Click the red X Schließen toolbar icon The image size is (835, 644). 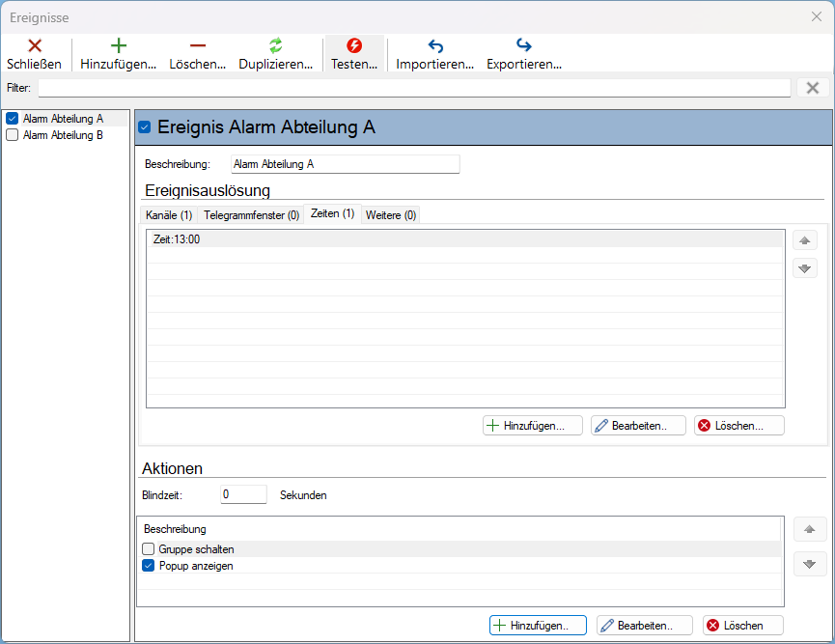coord(35,45)
